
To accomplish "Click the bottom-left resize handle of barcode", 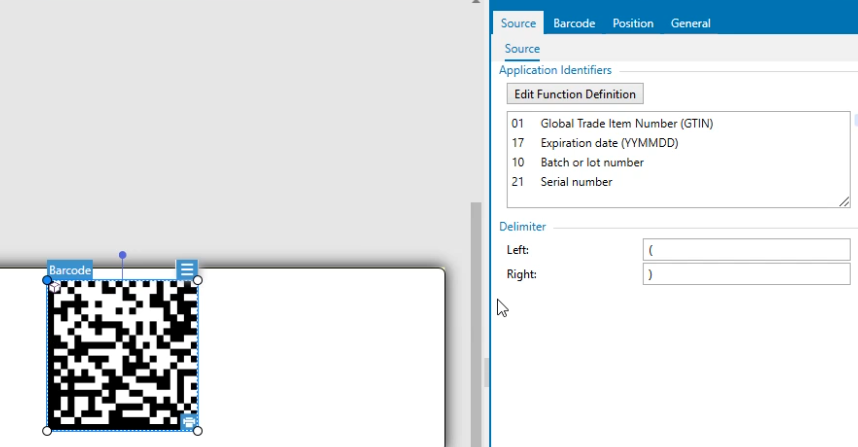I will pos(47,431).
